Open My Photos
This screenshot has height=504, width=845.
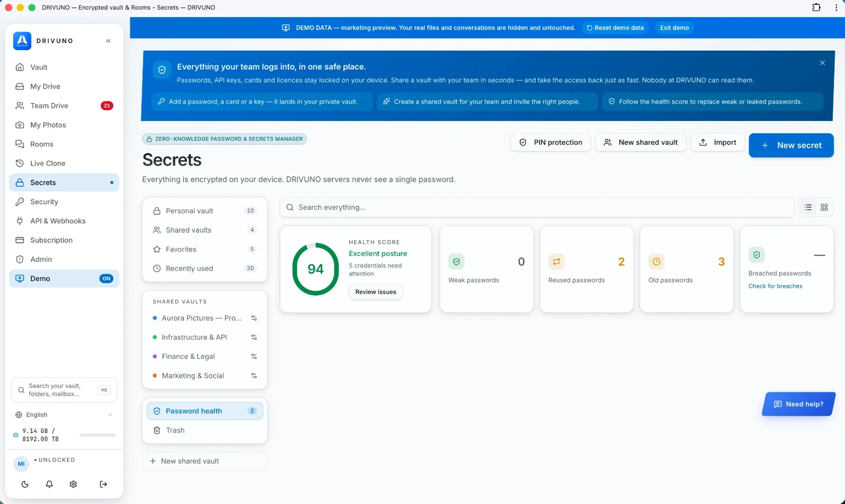click(64, 125)
